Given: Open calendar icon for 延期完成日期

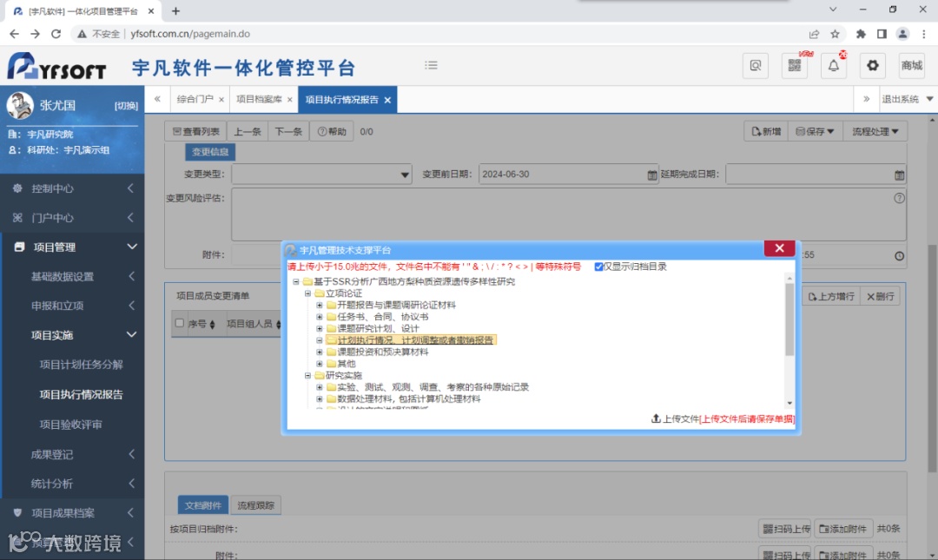Looking at the screenshot, I should click(899, 175).
